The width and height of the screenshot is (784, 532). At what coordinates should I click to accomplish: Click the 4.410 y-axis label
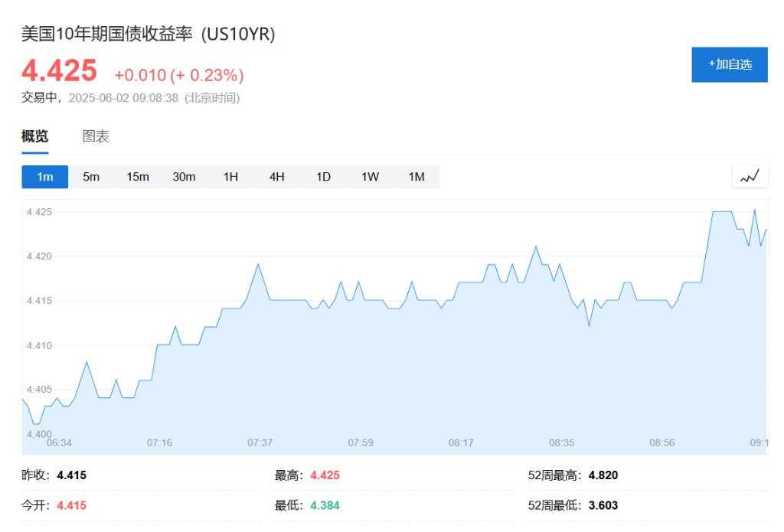click(39, 345)
